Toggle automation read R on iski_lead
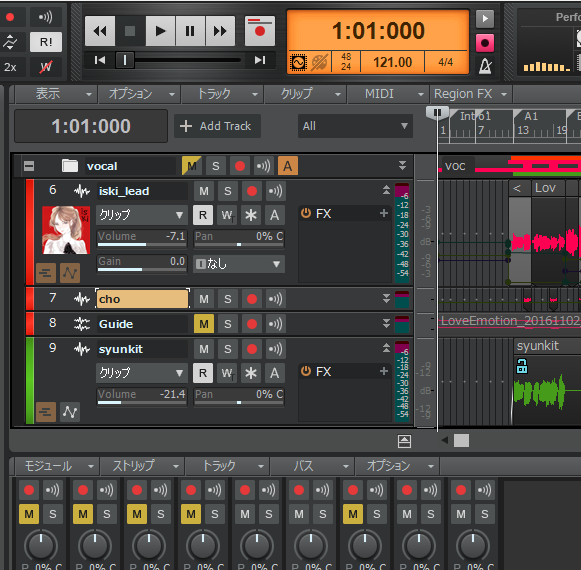The height and width of the screenshot is (570, 581). click(x=203, y=215)
